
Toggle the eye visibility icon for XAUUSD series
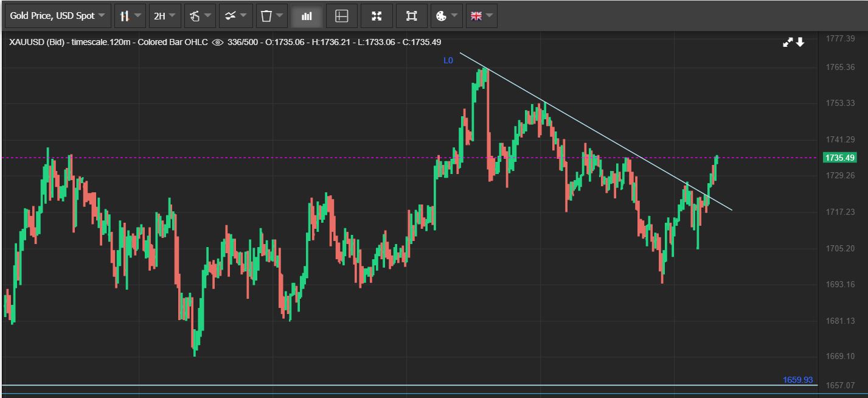[x=217, y=43]
